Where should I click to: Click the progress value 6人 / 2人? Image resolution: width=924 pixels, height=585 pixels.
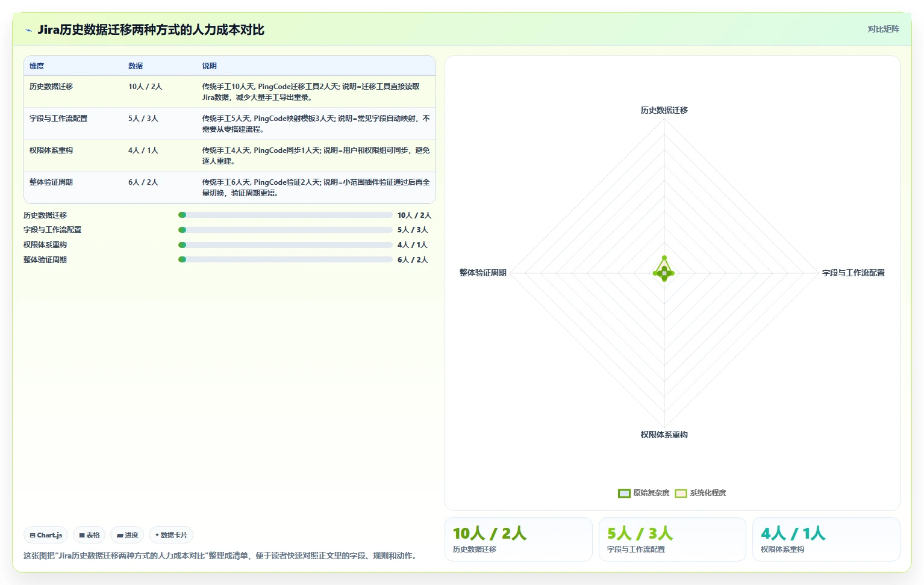(x=413, y=260)
